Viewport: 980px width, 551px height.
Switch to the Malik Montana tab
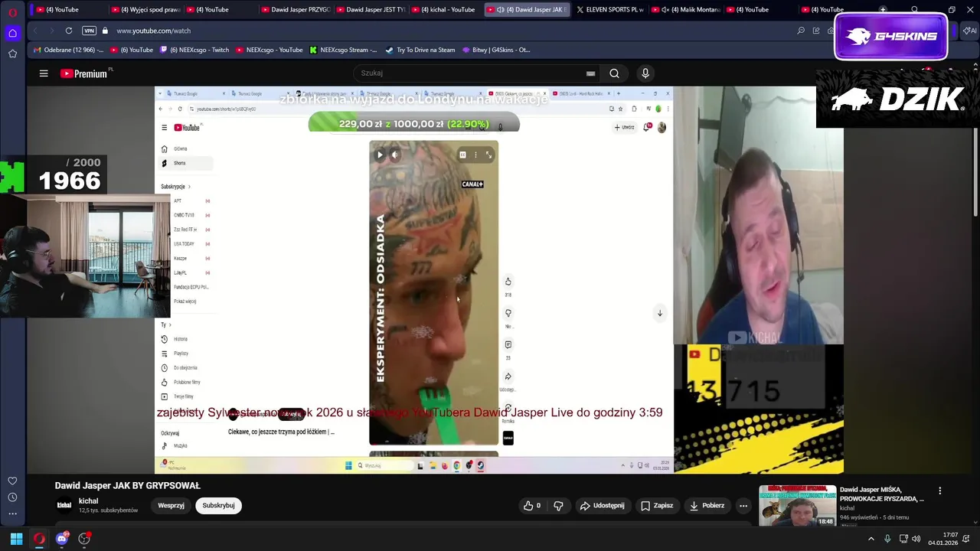(x=685, y=9)
